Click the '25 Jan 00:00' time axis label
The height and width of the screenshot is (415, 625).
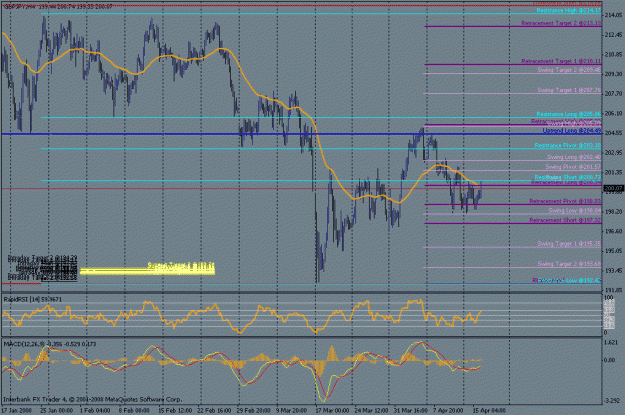[57, 411]
